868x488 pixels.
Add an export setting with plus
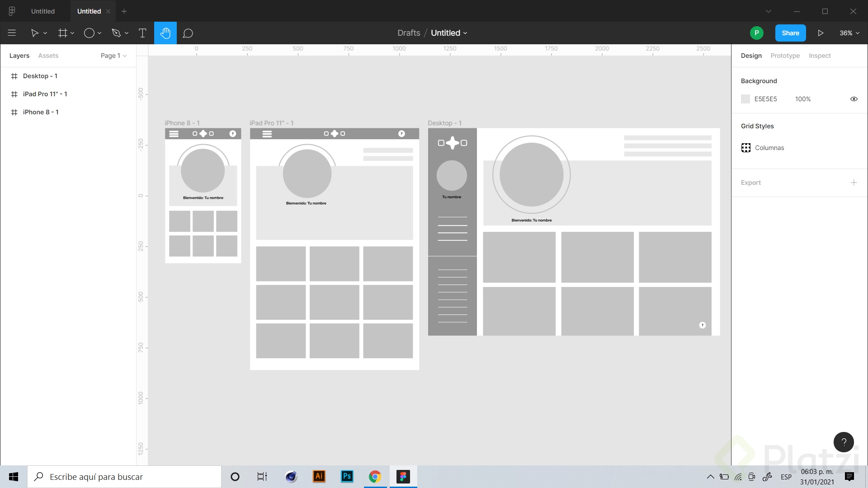pyautogui.click(x=854, y=183)
